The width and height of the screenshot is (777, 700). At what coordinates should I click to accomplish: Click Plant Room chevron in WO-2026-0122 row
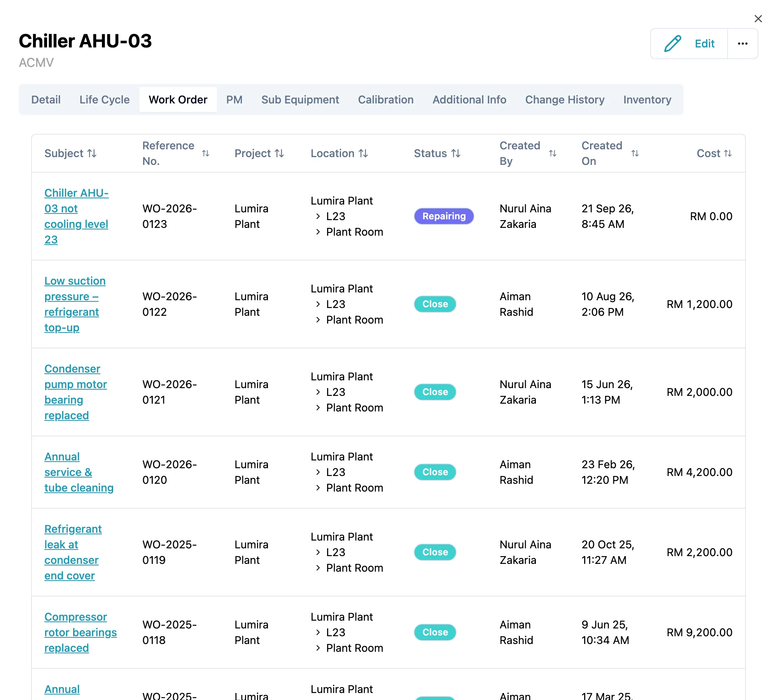[x=318, y=320]
